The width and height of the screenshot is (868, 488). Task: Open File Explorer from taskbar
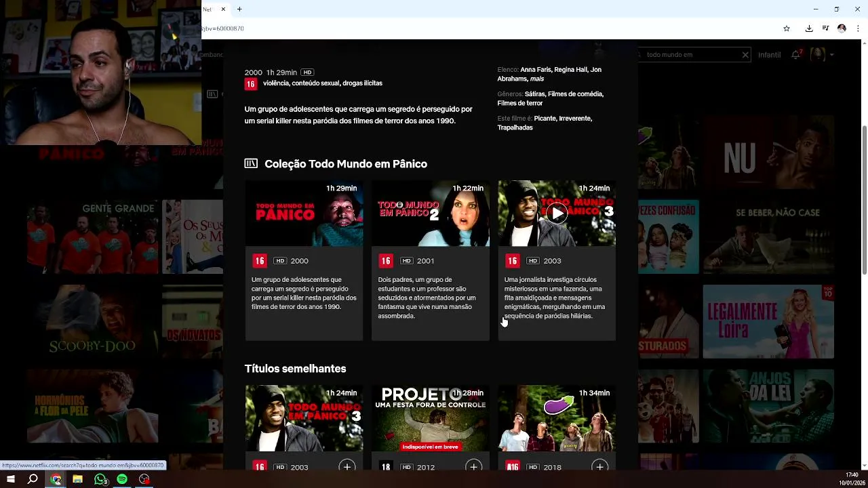pos(77,479)
